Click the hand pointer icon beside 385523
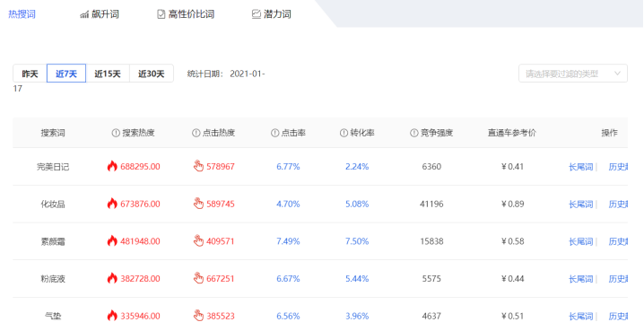 (198, 316)
